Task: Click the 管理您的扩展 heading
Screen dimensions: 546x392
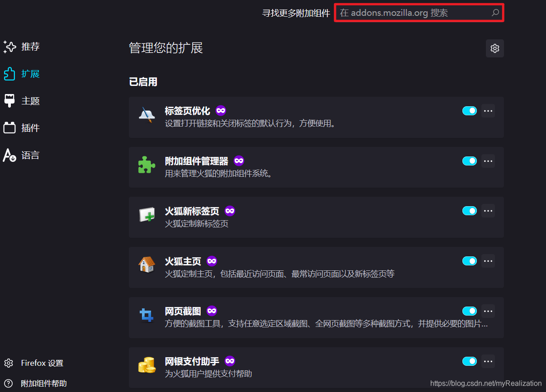Action: click(166, 48)
